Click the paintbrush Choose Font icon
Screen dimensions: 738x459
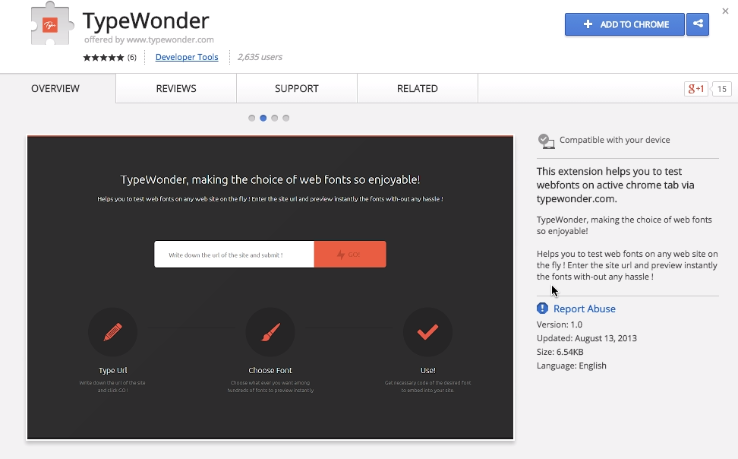(270, 332)
